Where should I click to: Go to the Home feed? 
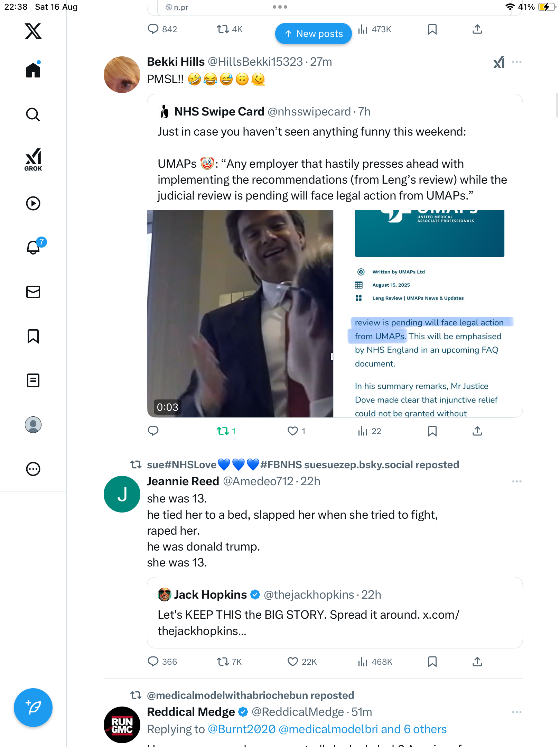(x=33, y=70)
